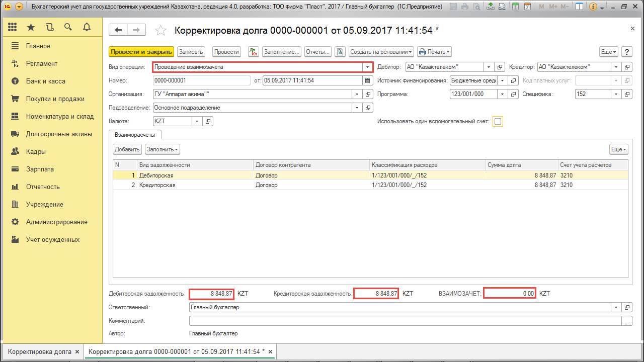Show Дт/Кт document postings

tap(254, 52)
